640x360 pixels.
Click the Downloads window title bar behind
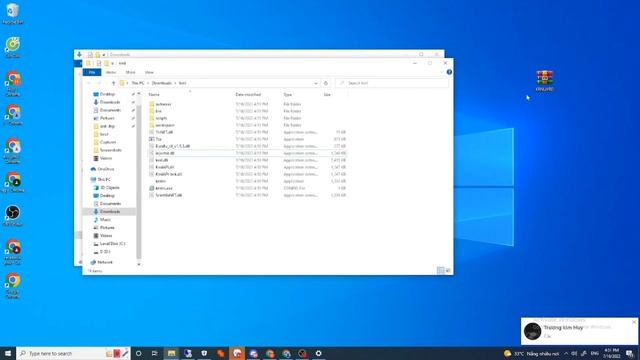coord(259,54)
